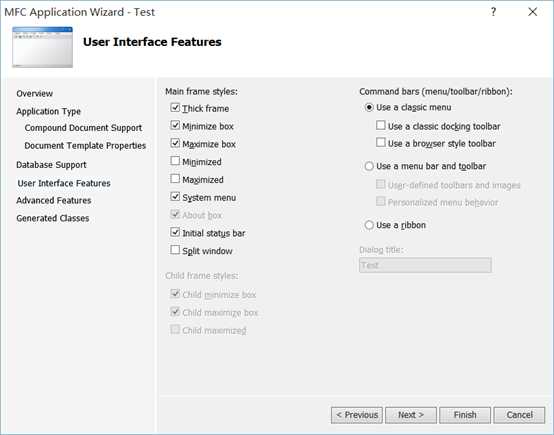554x435 pixels.
Task: Enable the Split window checkbox
Action: [x=175, y=250]
